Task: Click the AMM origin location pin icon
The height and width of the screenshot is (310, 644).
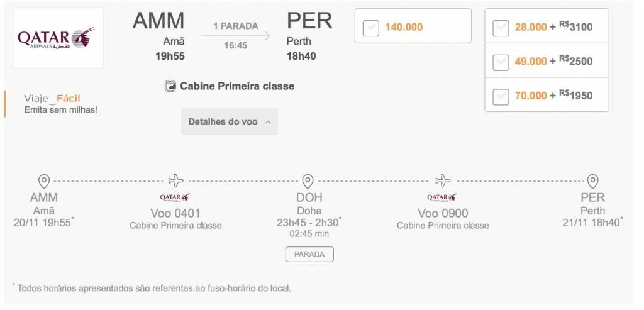Action: [x=44, y=181]
